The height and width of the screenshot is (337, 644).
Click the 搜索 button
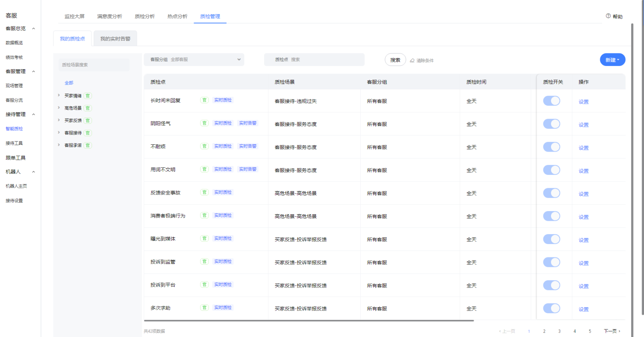pos(395,60)
